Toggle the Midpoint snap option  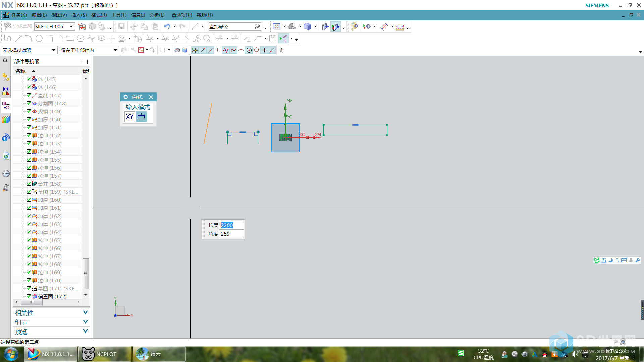click(x=210, y=50)
